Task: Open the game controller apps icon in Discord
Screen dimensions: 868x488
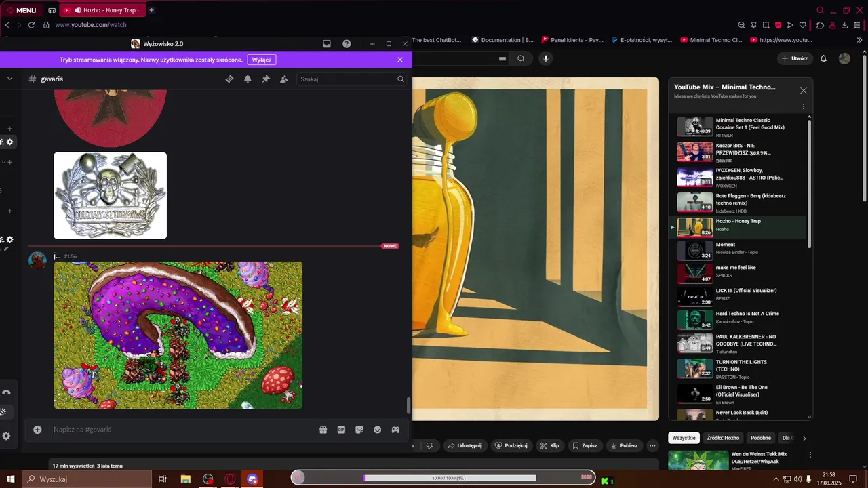Action: coord(395,430)
